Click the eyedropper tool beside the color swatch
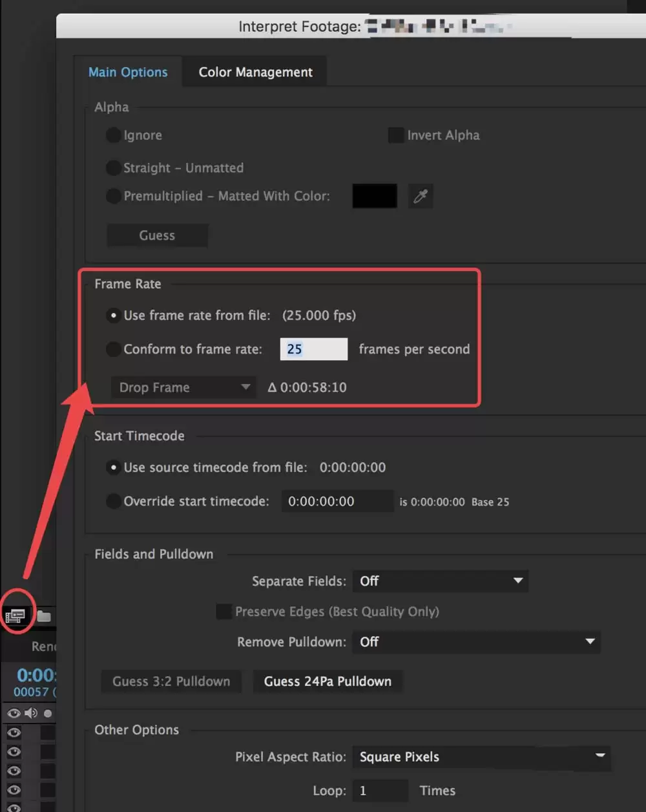 coord(421,197)
